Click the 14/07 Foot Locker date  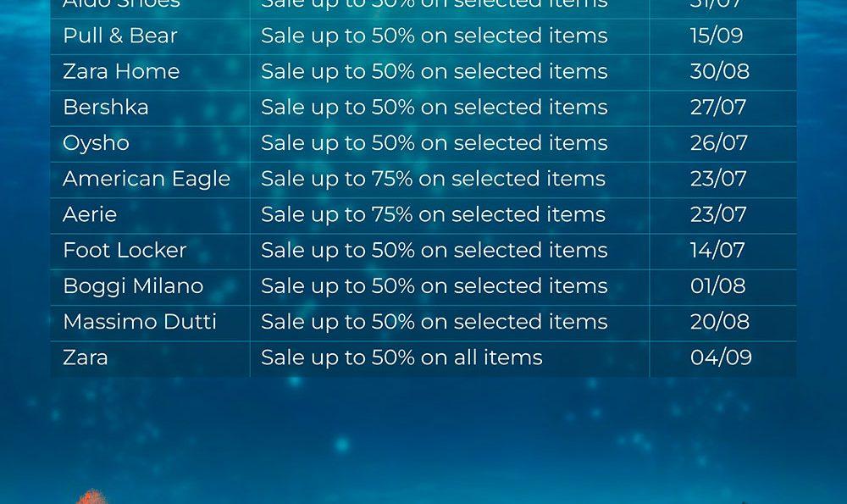pos(717,250)
